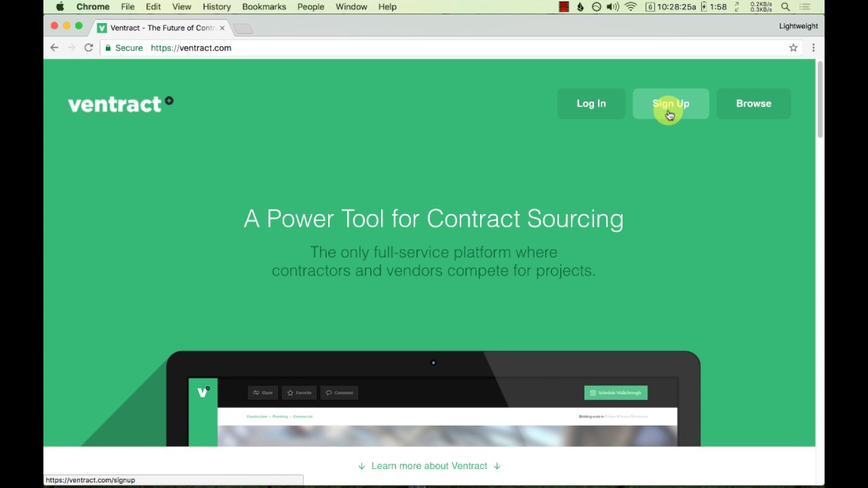Select the Ventract browser tab
Viewport: 868px width, 488px height.
pos(161,28)
